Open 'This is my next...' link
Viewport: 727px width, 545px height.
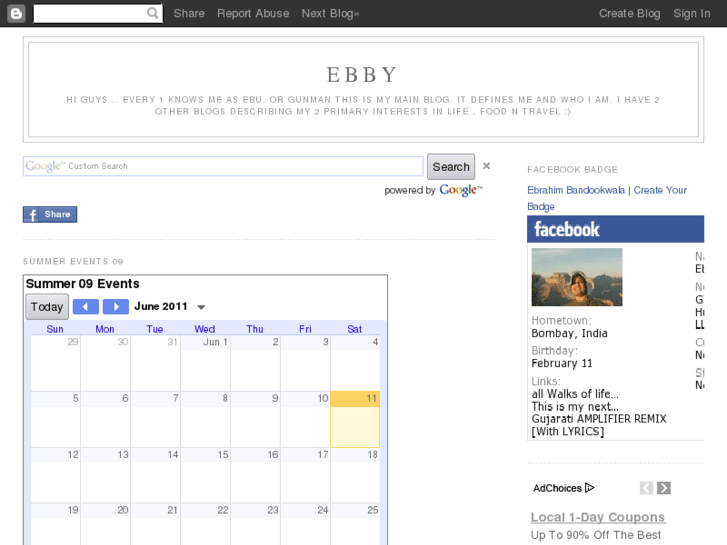[x=575, y=406]
